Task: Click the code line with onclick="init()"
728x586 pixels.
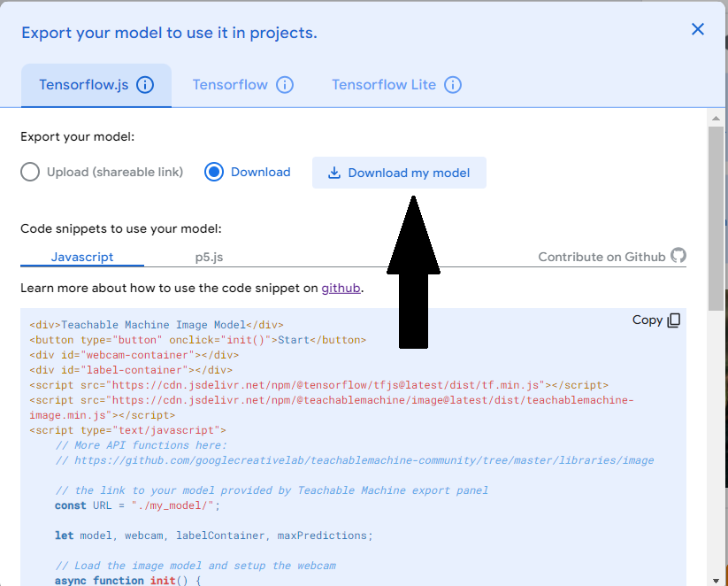Action: tap(198, 340)
